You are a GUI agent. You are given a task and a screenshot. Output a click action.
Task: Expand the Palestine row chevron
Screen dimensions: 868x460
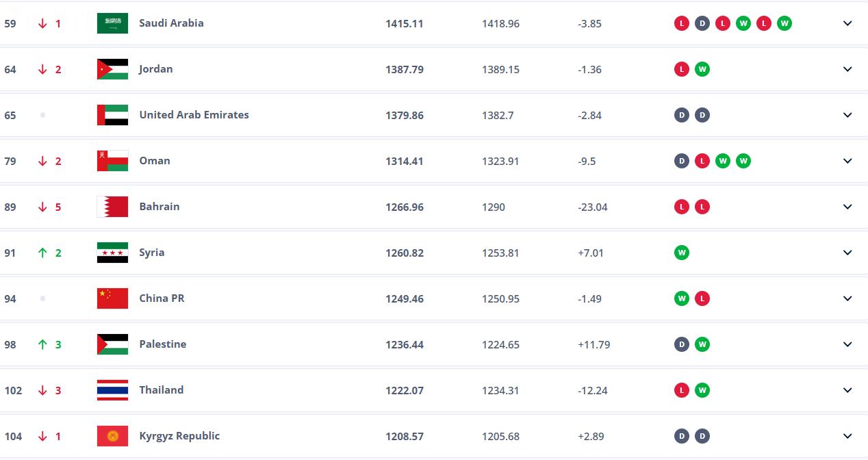(847, 344)
